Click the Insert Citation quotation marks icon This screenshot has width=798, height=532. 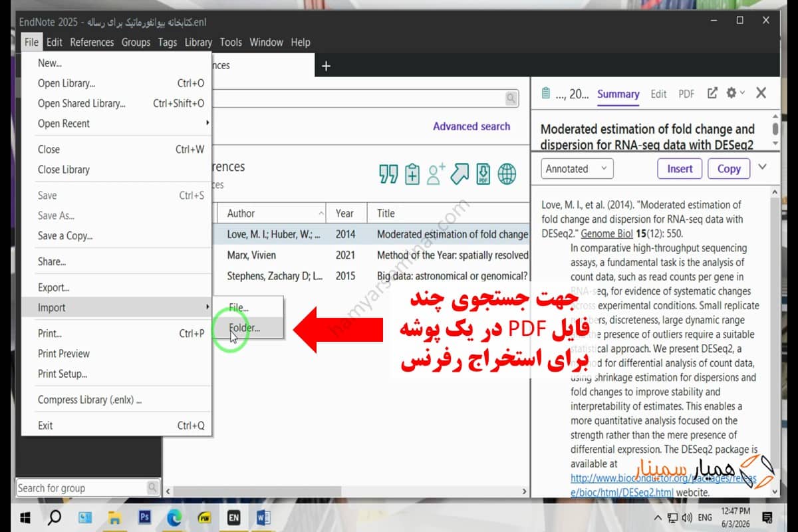coord(388,174)
